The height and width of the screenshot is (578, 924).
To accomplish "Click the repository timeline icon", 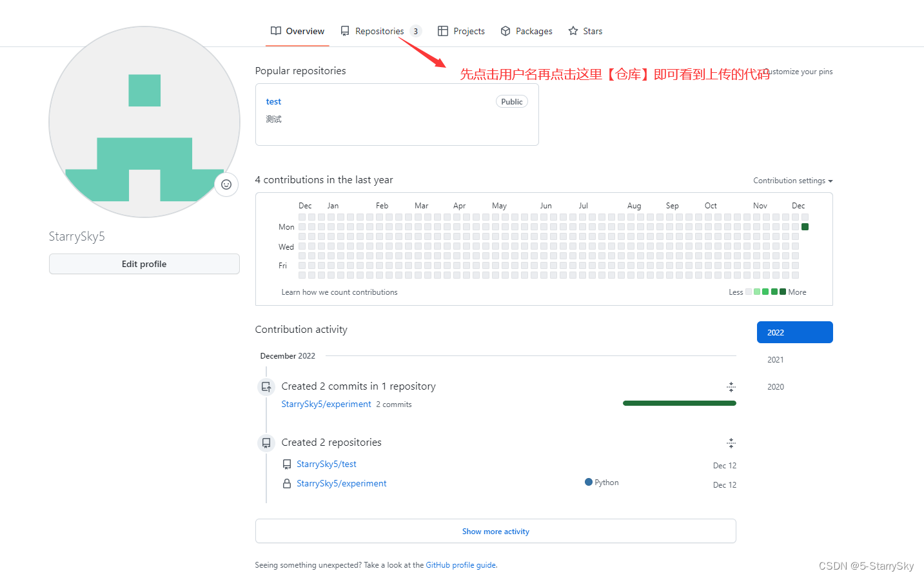I will [x=266, y=443].
